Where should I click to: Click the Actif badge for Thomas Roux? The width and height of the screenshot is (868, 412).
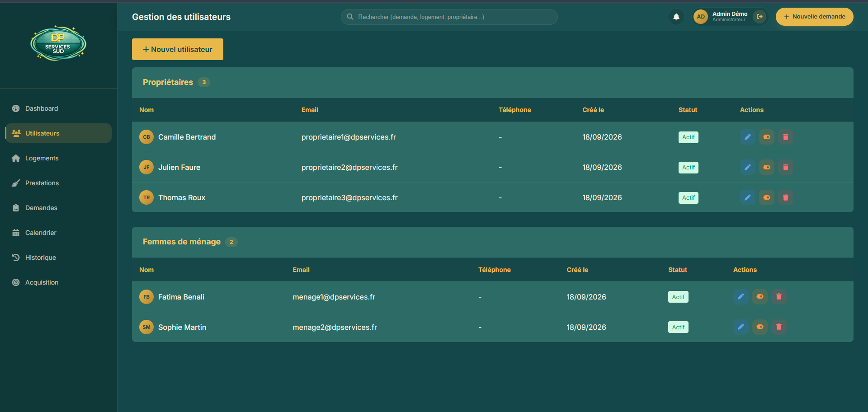coord(689,197)
